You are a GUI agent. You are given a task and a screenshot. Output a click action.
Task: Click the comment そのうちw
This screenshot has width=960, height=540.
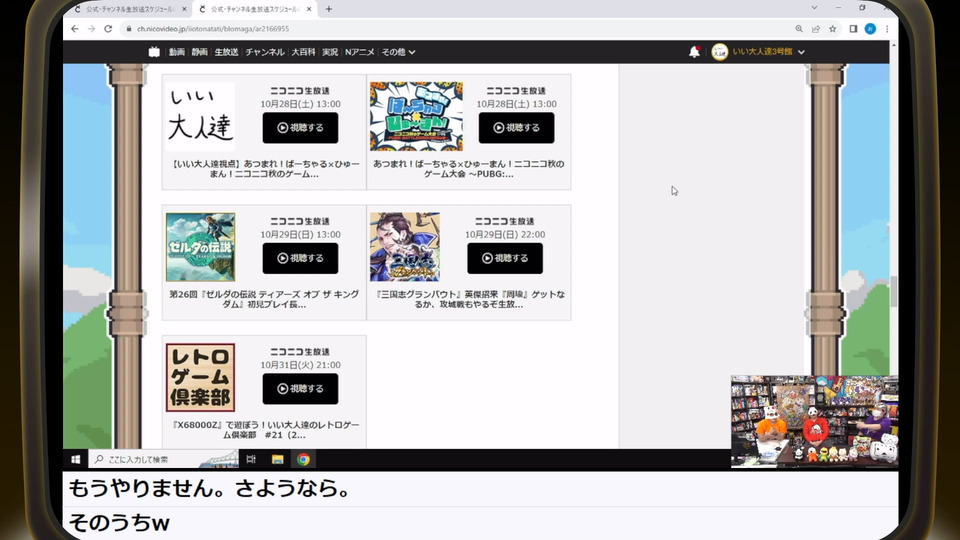[x=119, y=523]
